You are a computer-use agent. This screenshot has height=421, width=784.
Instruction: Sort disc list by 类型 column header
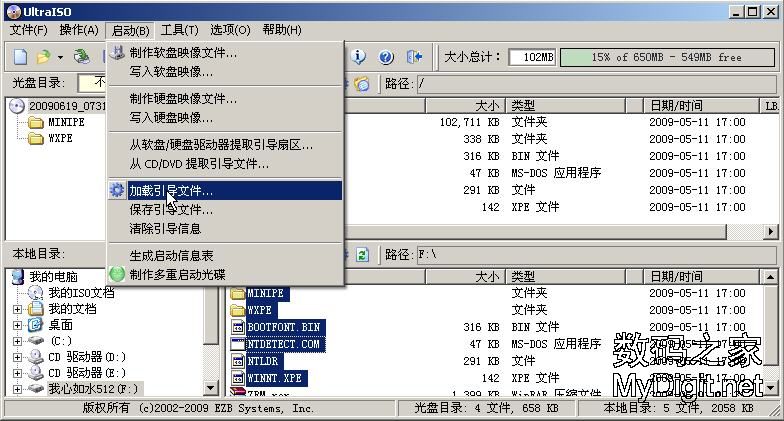click(565, 106)
